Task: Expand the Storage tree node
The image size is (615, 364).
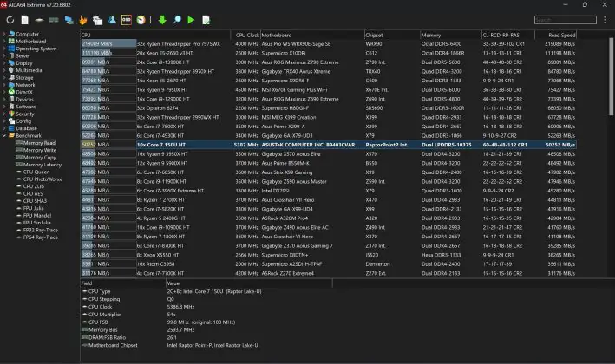Action: tap(4, 78)
